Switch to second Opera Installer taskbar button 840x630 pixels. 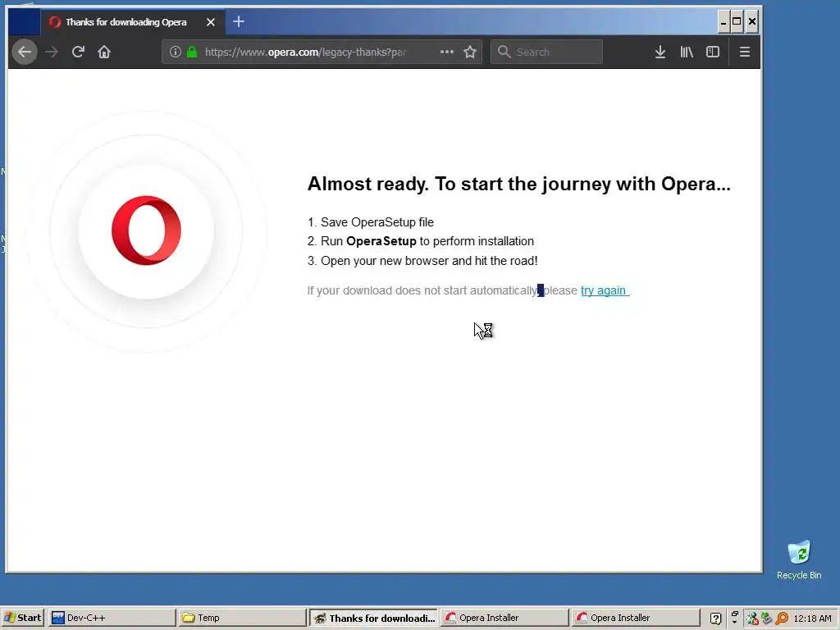[636, 618]
